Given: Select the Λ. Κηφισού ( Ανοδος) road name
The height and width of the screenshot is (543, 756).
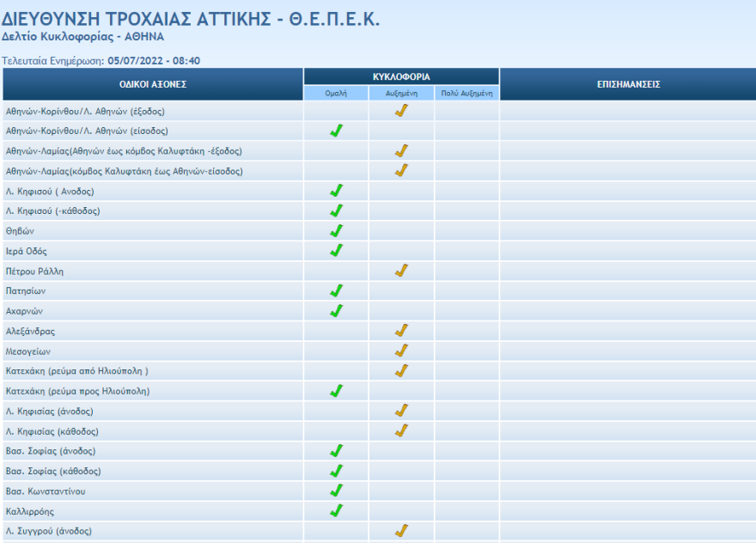Looking at the screenshot, I should coord(50,191).
